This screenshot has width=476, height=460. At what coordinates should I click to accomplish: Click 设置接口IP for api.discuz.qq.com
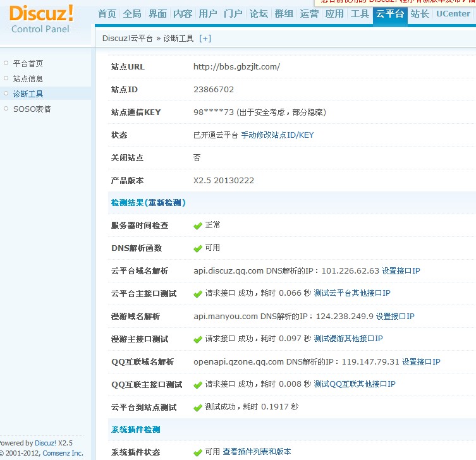[401, 270]
